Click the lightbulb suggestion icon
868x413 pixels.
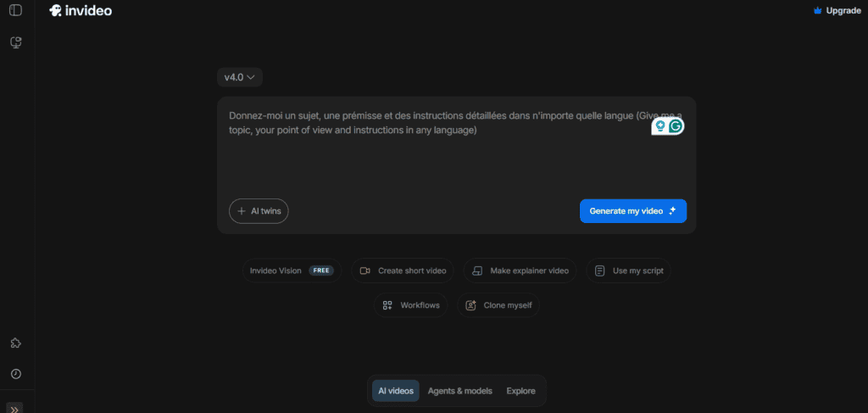point(659,126)
